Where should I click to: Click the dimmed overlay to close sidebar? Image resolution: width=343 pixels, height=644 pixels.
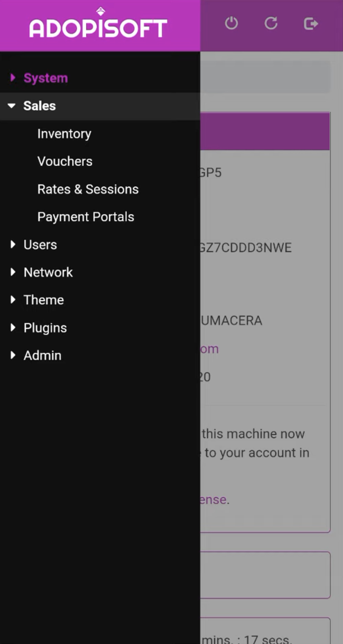(271, 395)
